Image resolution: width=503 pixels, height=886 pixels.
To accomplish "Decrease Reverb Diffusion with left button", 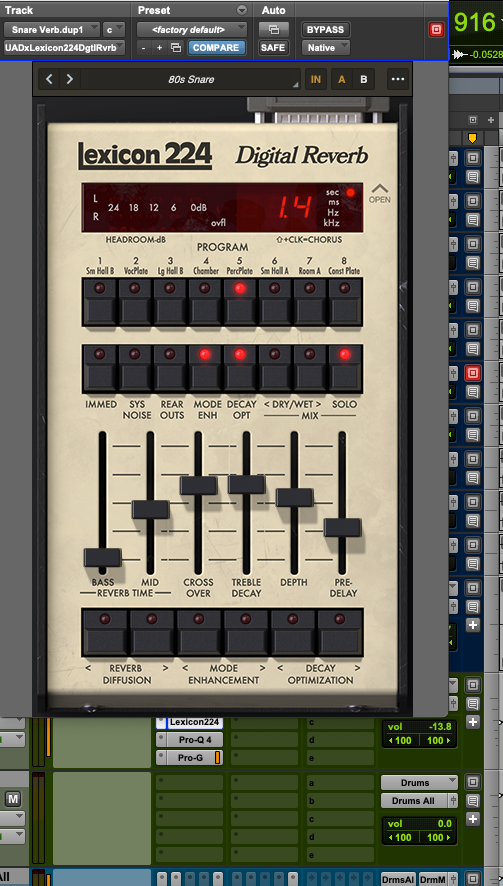I will [106, 632].
